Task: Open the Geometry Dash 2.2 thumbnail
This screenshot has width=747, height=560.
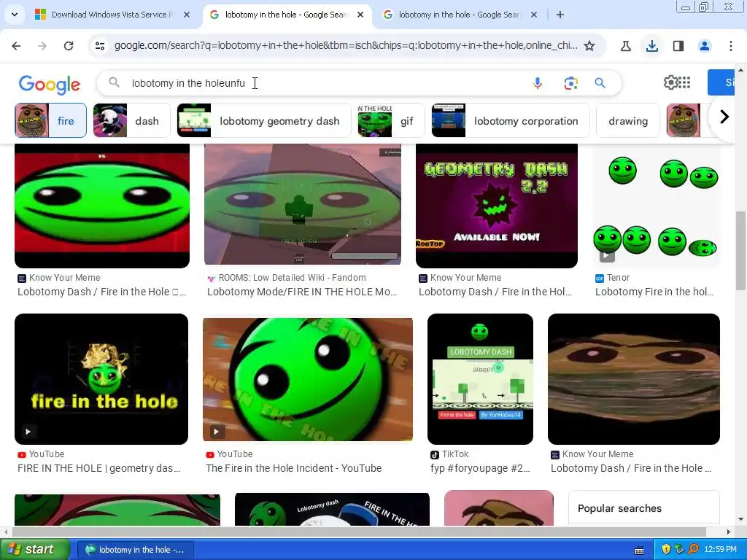Action: (x=496, y=206)
